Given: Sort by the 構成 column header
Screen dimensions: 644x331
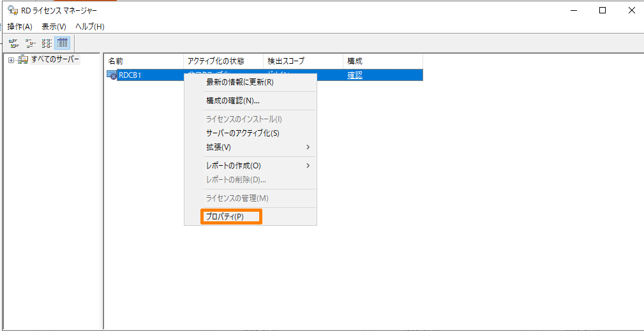Looking at the screenshot, I should [x=382, y=61].
